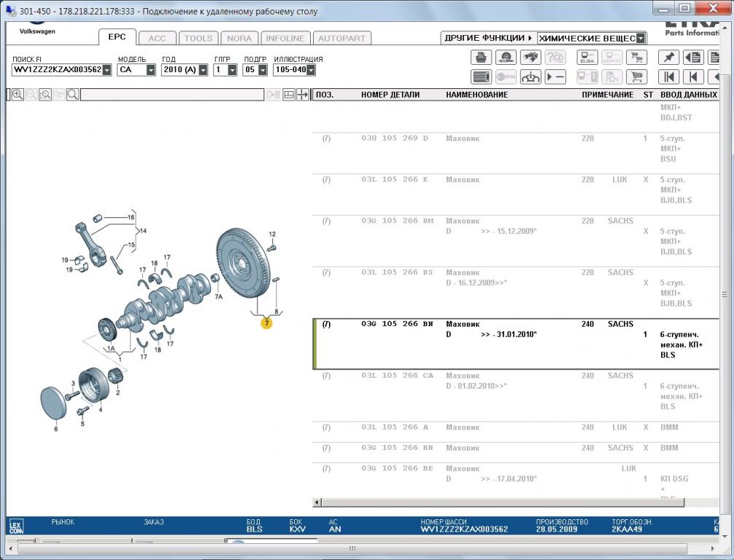Open binoculars search tool
Viewport: 734px width, 560px height.
[530, 58]
